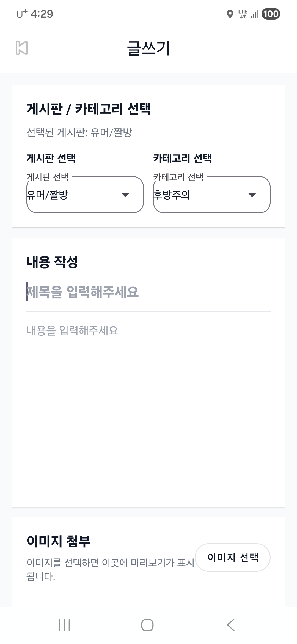Tap the back icon beside 글쓰기
The image size is (297, 644).
22,48
